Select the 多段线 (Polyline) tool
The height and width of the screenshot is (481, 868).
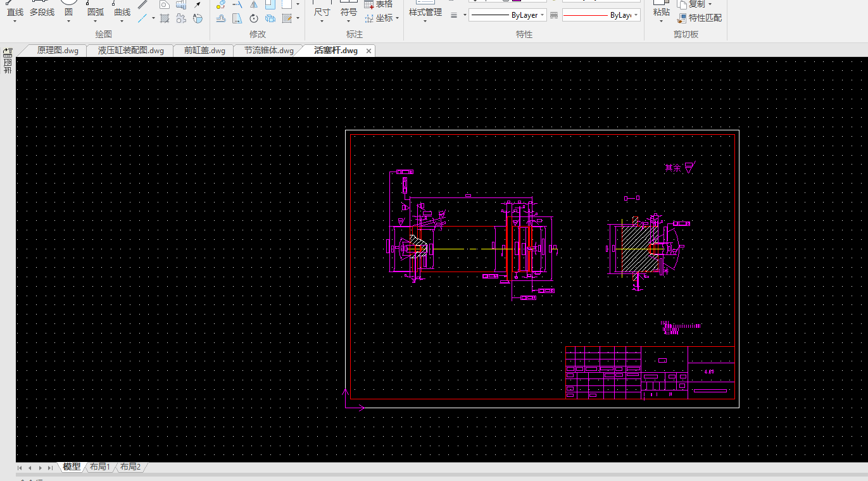click(42, 12)
